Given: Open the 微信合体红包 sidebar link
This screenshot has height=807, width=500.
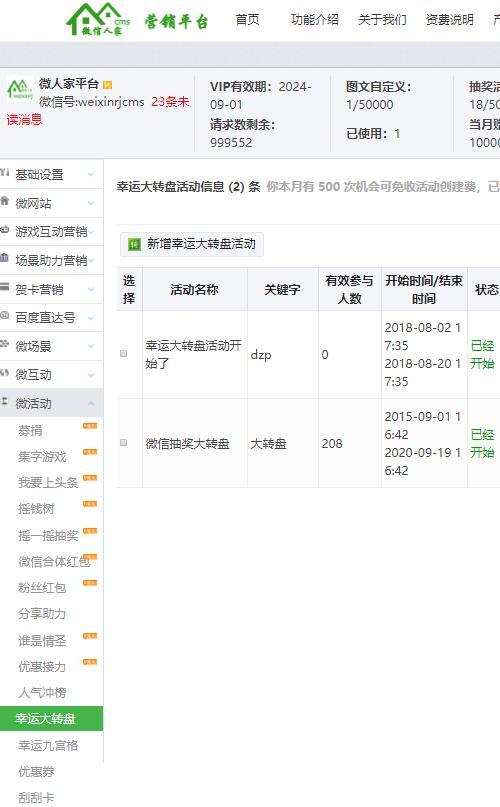Looking at the screenshot, I should tap(54, 562).
